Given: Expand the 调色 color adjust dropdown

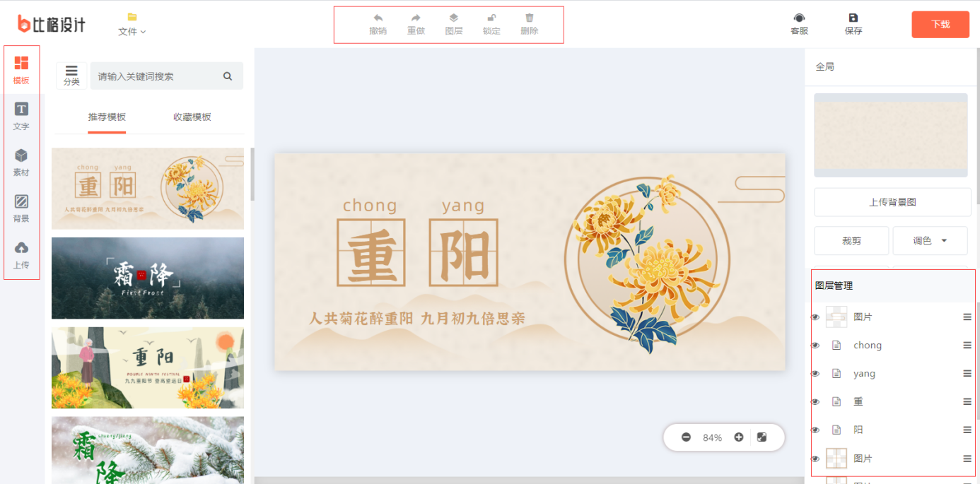Looking at the screenshot, I should (931, 241).
